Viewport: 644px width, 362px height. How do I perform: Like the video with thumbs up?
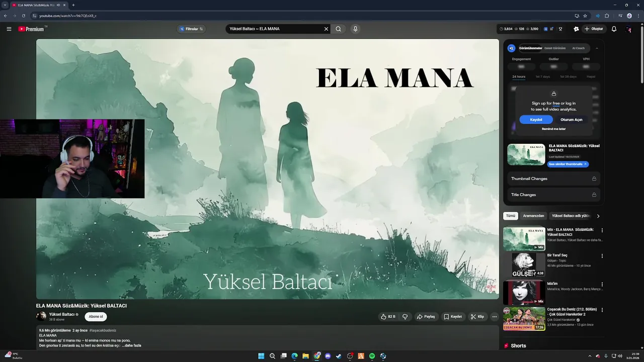[x=388, y=317]
